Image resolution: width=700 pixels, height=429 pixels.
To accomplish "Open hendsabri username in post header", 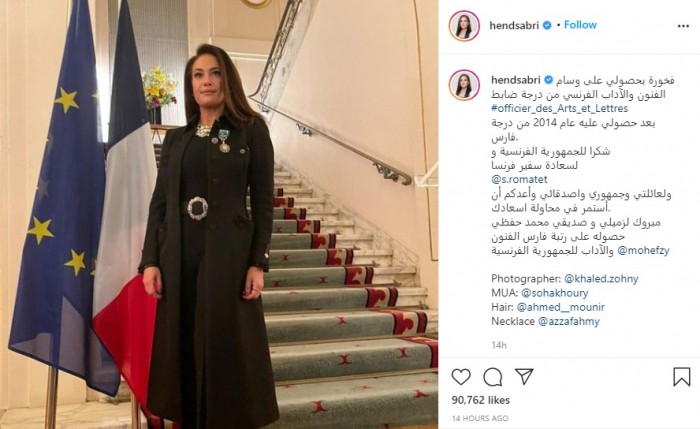I will coord(514,25).
